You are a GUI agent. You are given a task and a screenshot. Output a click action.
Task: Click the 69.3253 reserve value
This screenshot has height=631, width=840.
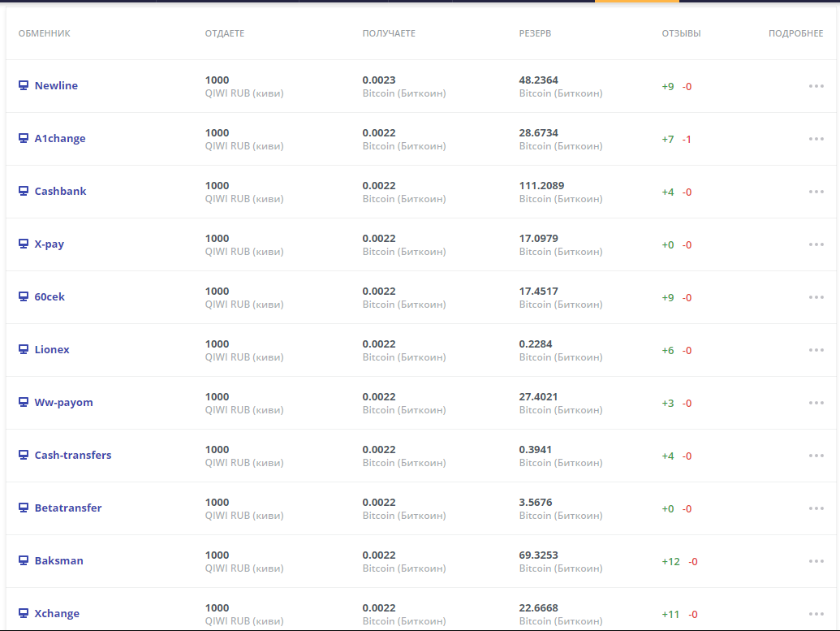(x=538, y=555)
